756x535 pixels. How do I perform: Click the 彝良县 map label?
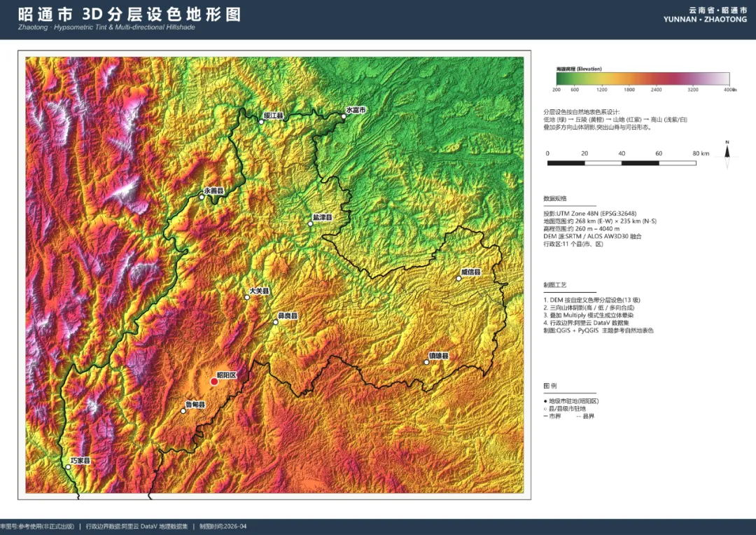[x=288, y=316]
